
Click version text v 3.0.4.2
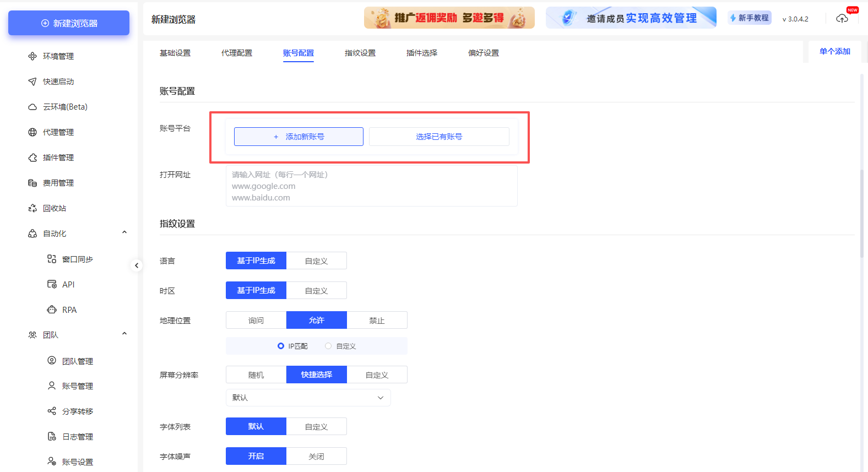[795, 19]
